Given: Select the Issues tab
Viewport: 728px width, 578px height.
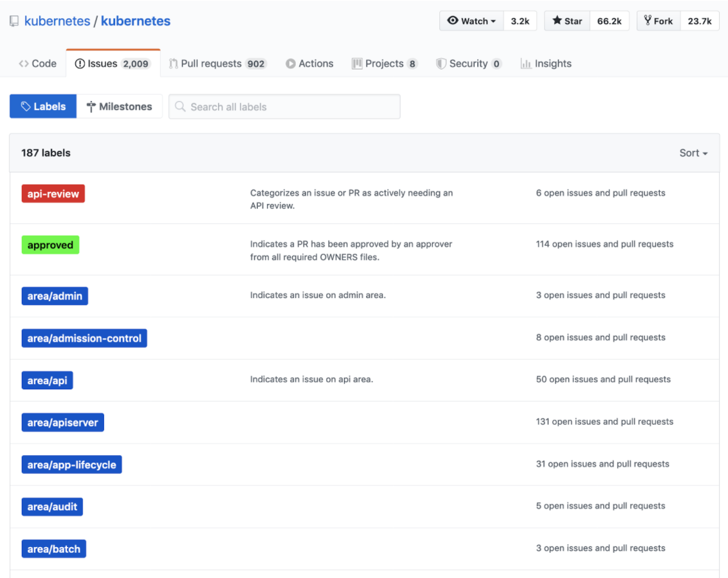Looking at the screenshot, I should point(113,64).
